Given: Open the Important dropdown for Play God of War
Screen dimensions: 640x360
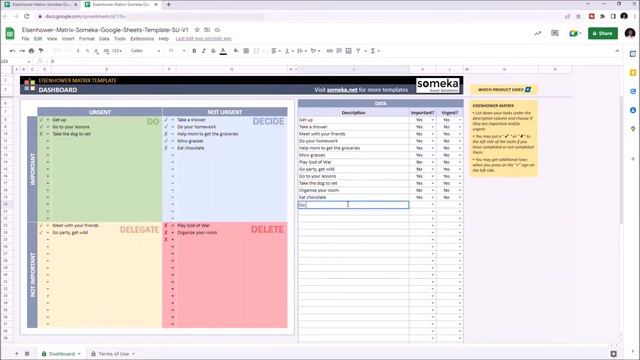Looking at the screenshot, I should [433, 162].
